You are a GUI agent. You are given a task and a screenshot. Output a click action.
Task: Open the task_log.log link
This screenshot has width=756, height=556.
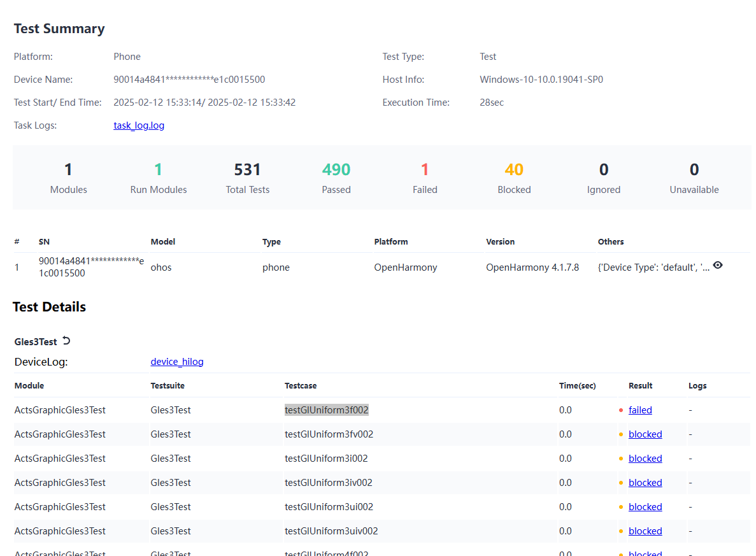point(139,125)
